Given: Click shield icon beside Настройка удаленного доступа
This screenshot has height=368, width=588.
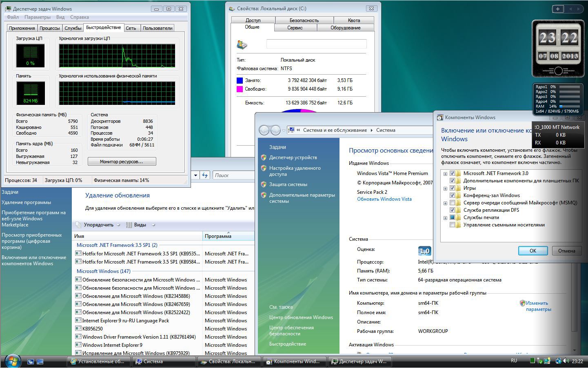Looking at the screenshot, I should point(264,168).
